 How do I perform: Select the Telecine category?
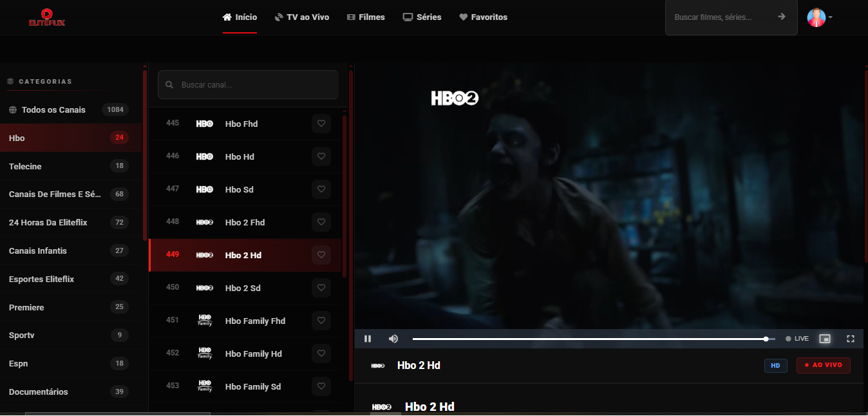[x=71, y=166]
